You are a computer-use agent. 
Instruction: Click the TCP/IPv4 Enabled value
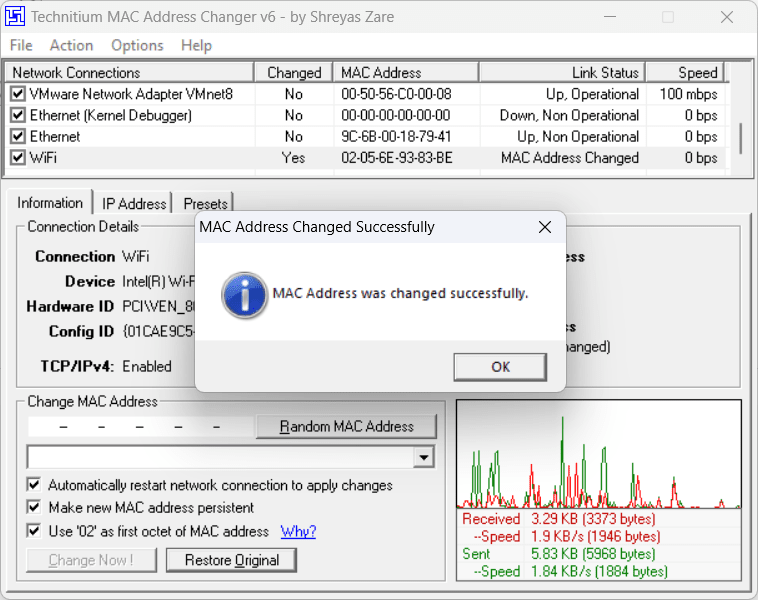[147, 366]
